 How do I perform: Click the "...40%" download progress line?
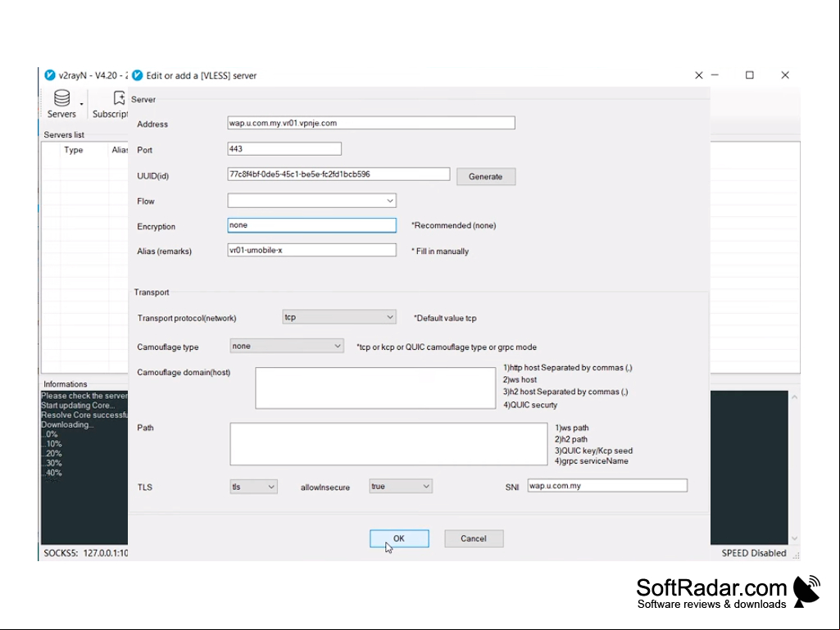coord(52,473)
